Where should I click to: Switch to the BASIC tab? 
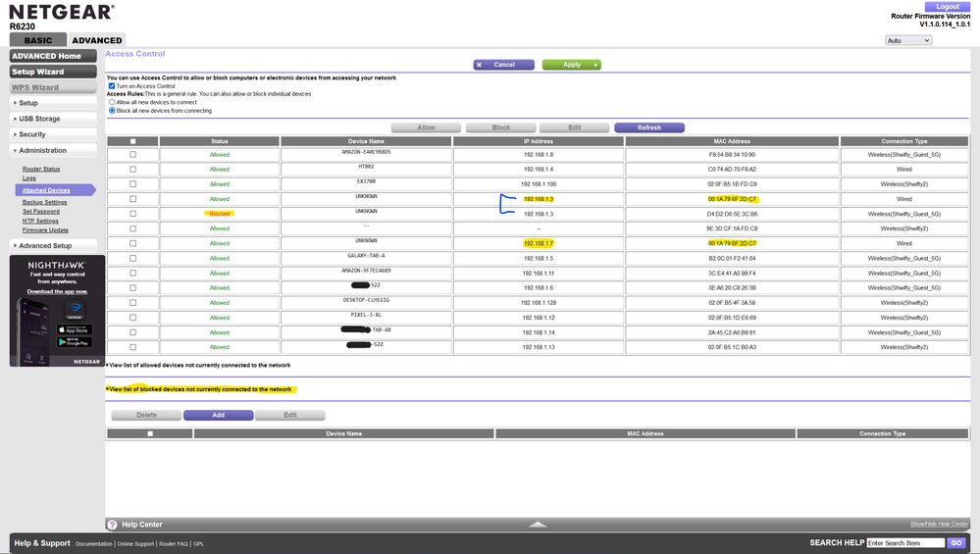click(38, 40)
